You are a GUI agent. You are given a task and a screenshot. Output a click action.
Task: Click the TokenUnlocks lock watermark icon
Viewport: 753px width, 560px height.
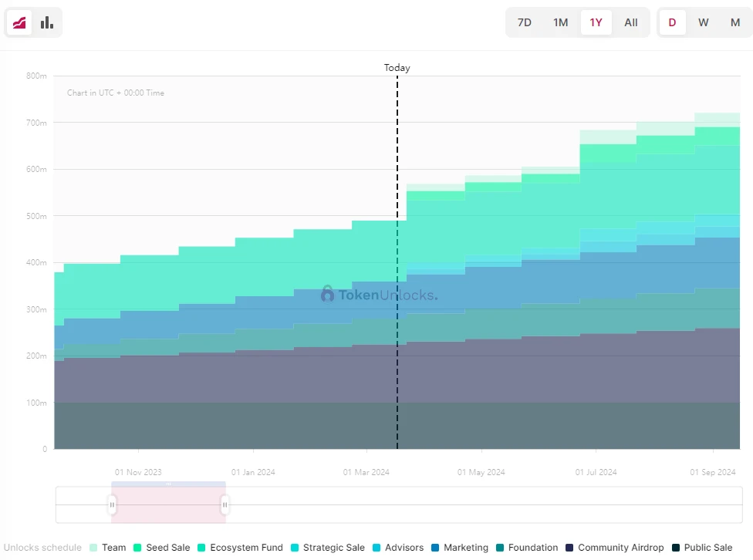326,295
